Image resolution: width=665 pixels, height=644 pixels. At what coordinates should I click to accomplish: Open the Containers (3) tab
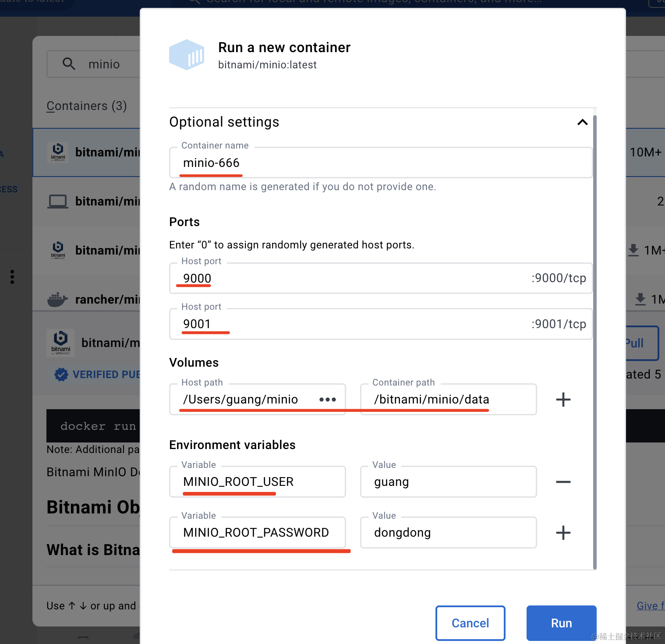tap(87, 106)
